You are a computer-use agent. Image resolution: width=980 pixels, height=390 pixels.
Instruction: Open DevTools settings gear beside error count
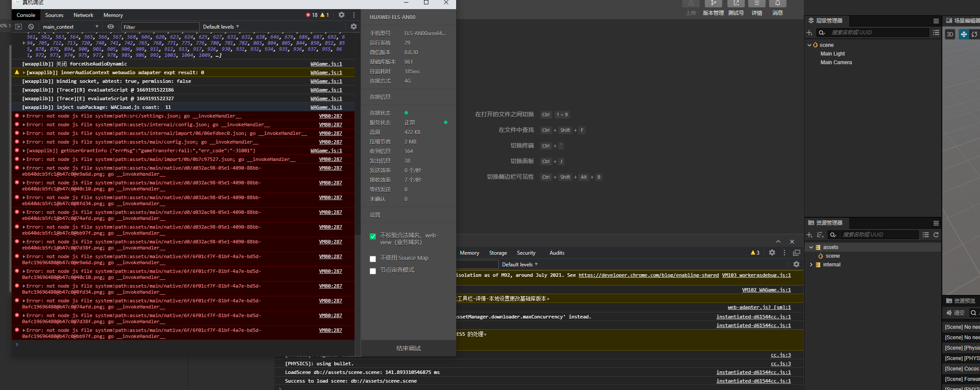342,15
